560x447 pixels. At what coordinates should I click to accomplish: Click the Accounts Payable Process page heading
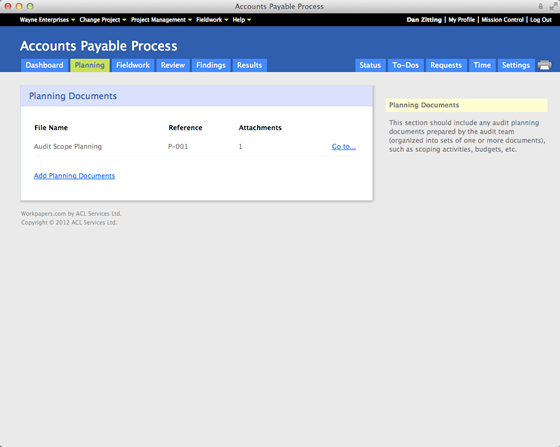[99, 46]
